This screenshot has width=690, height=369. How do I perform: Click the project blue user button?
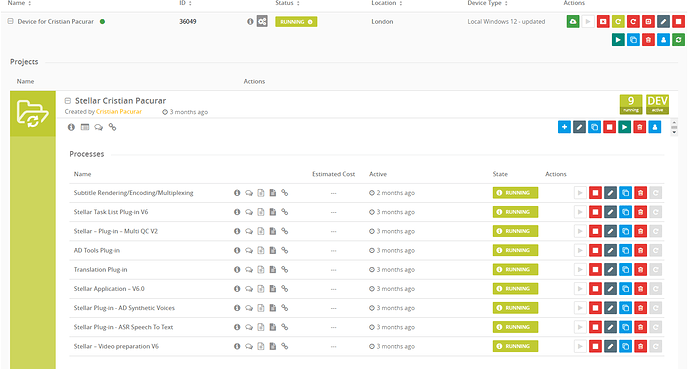pyautogui.click(x=655, y=127)
